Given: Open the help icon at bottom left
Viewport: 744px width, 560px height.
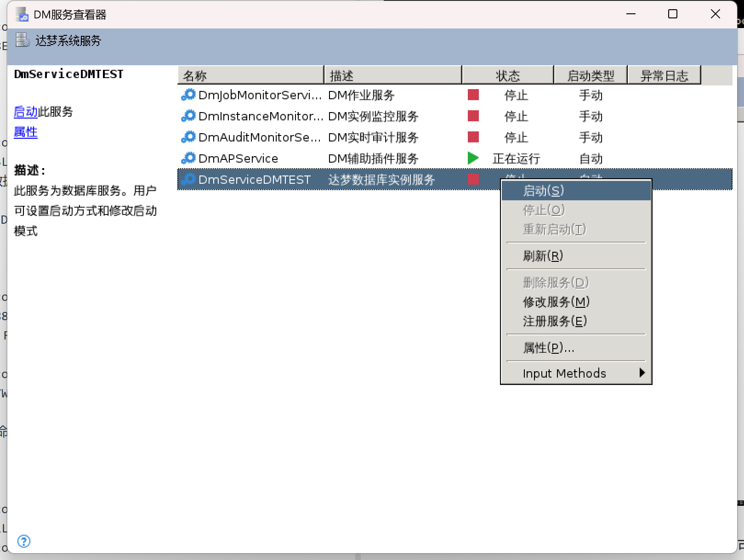Looking at the screenshot, I should point(24,541).
